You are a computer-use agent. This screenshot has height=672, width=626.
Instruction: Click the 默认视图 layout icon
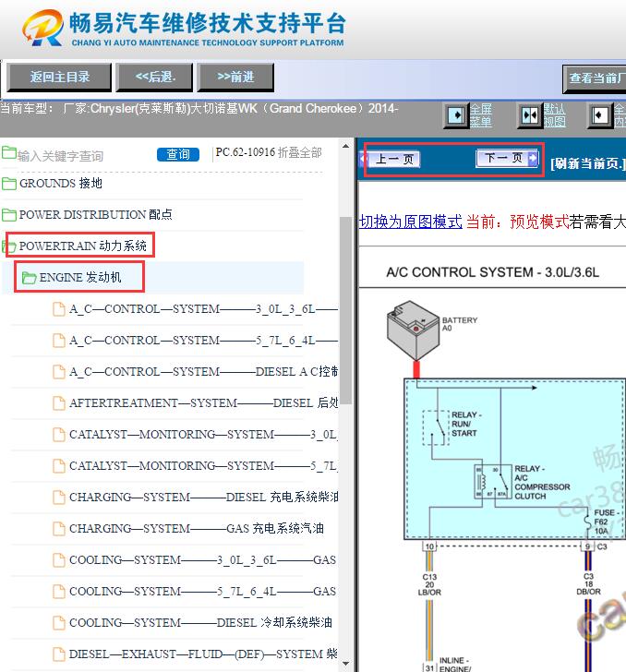tap(530, 115)
